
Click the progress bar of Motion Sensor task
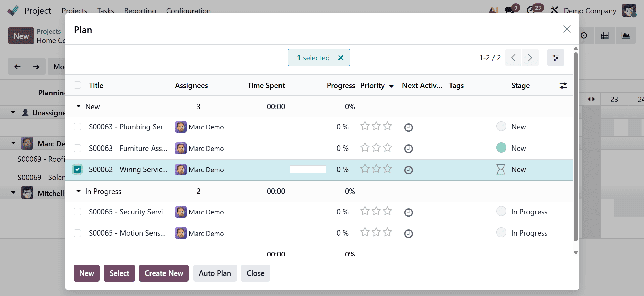[308, 233]
